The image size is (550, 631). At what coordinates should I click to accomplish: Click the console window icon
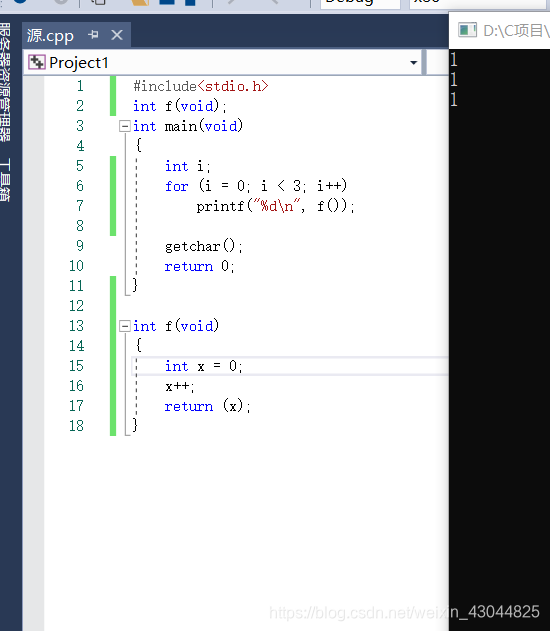point(468,30)
